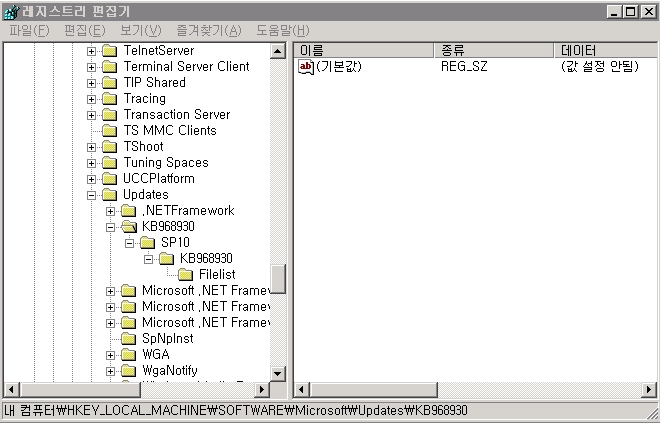Select the Filelist key label
Viewport: 660px width, 423px height.
tap(217, 275)
